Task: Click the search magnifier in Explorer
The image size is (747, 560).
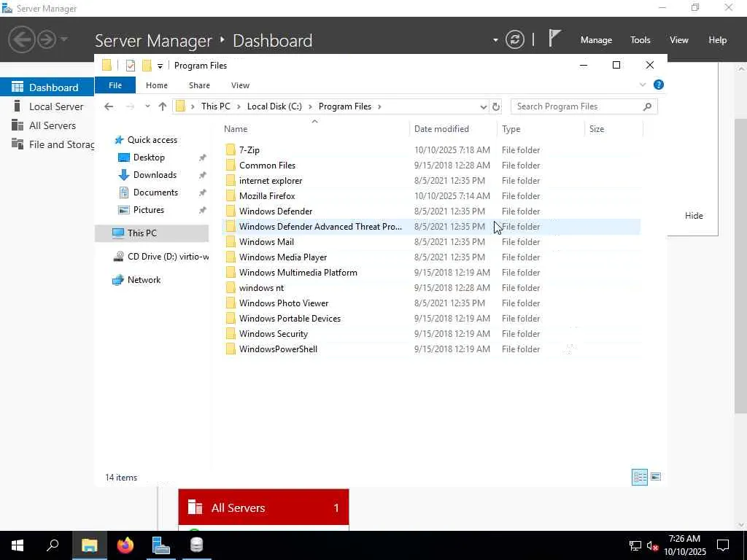Action: pyautogui.click(x=647, y=106)
